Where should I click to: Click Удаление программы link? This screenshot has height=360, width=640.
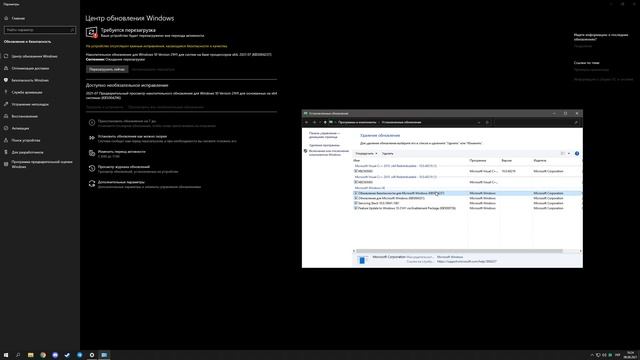click(x=324, y=145)
